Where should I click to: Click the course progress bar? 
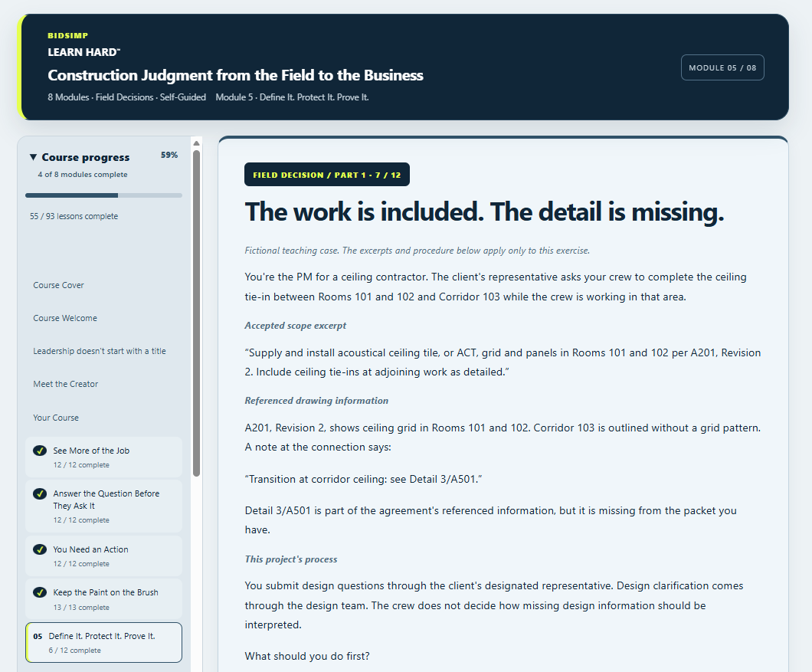[103, 195]
